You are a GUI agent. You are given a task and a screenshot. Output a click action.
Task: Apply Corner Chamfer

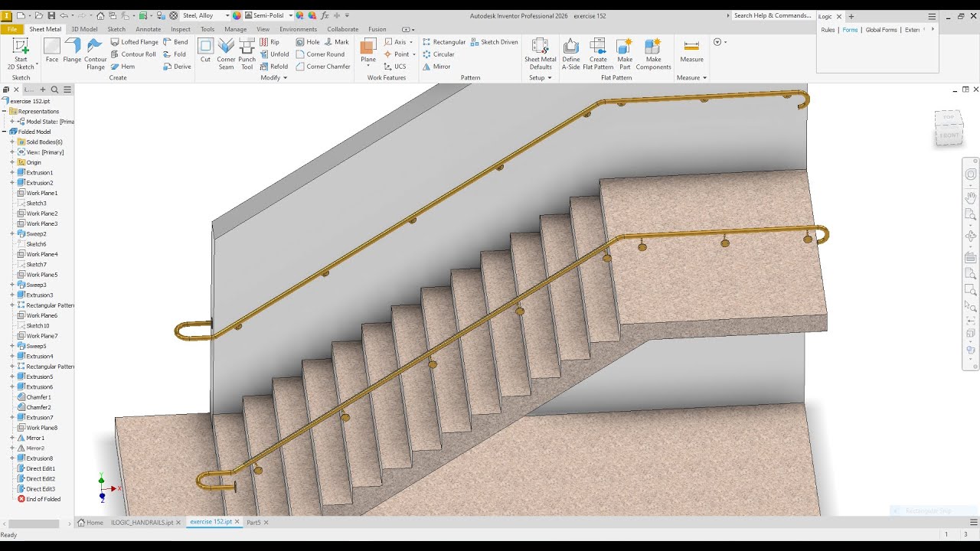click(x=323, y=67)
